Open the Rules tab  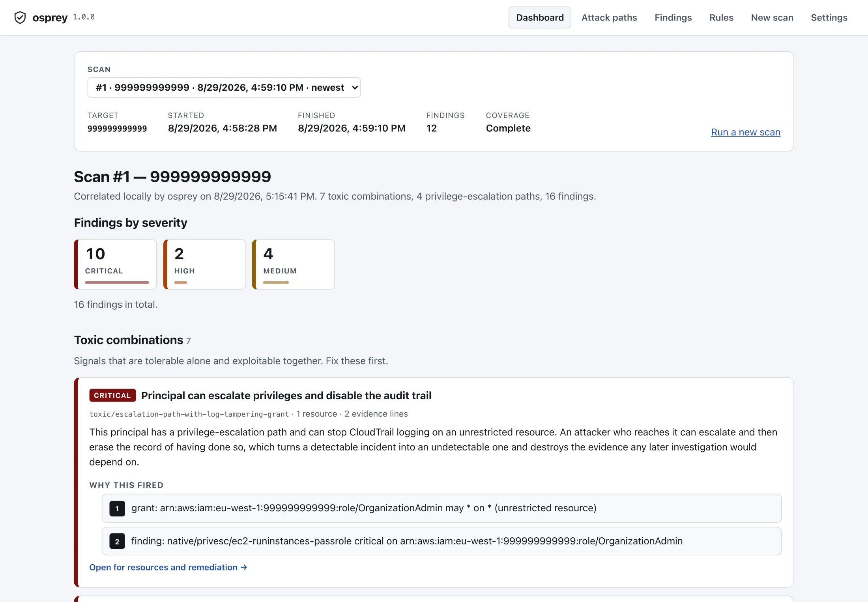(721, 17)
